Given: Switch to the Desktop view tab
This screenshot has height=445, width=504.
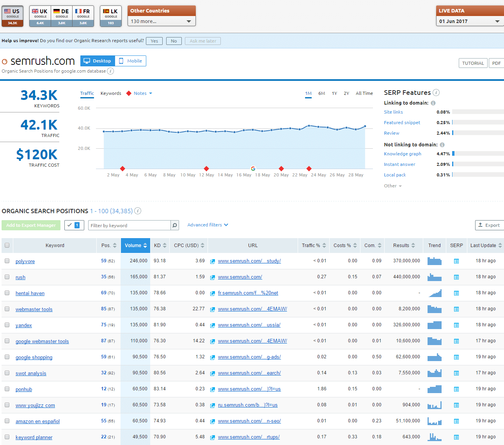Looking at the screenshot, I should click(98, 61).
